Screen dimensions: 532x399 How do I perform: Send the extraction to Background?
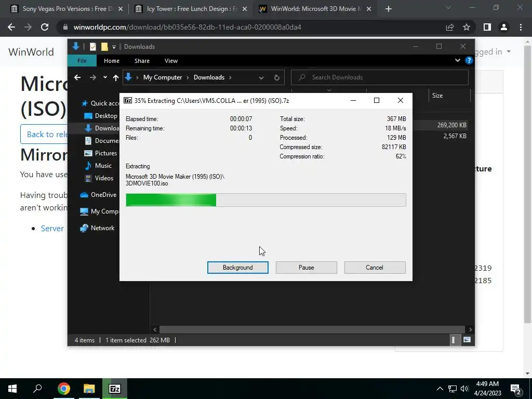[237, 268]
